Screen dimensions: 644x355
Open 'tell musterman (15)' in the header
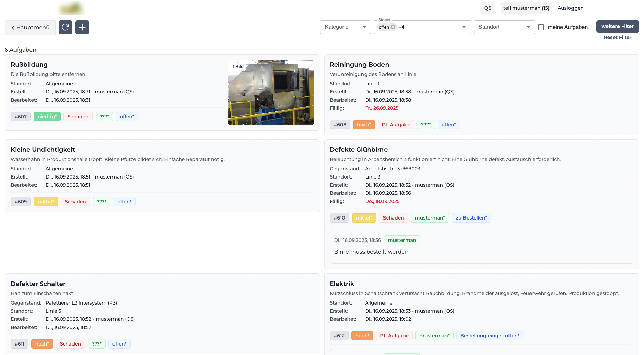526,8
